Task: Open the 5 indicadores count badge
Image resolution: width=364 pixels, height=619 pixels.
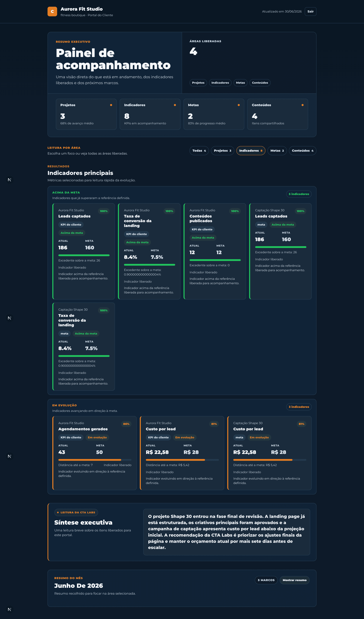Action: tap(299, 194)
